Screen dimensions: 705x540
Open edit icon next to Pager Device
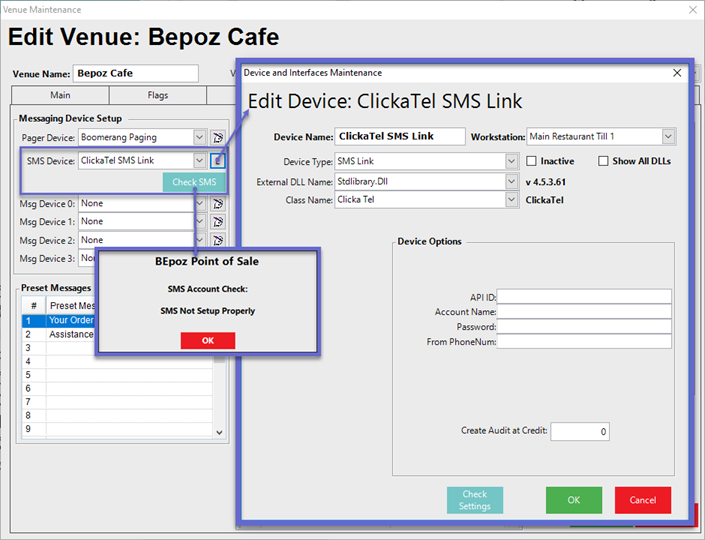click(218, 137)
